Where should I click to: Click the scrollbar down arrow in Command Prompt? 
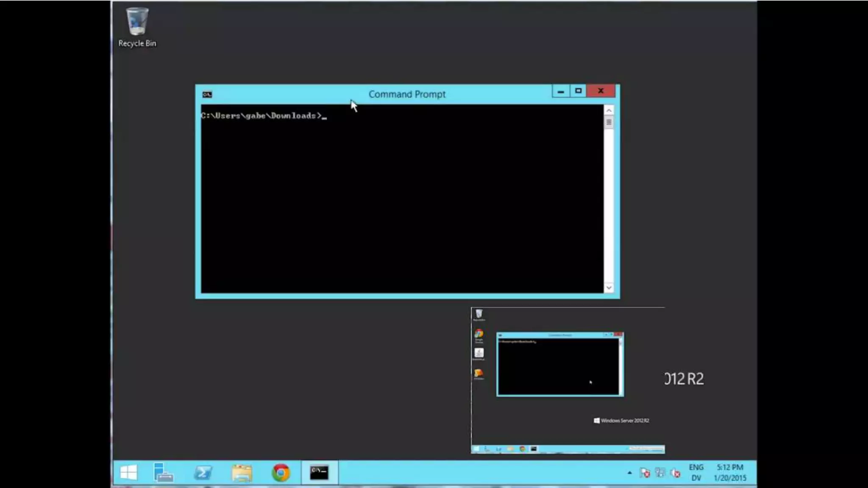point(609,288)
